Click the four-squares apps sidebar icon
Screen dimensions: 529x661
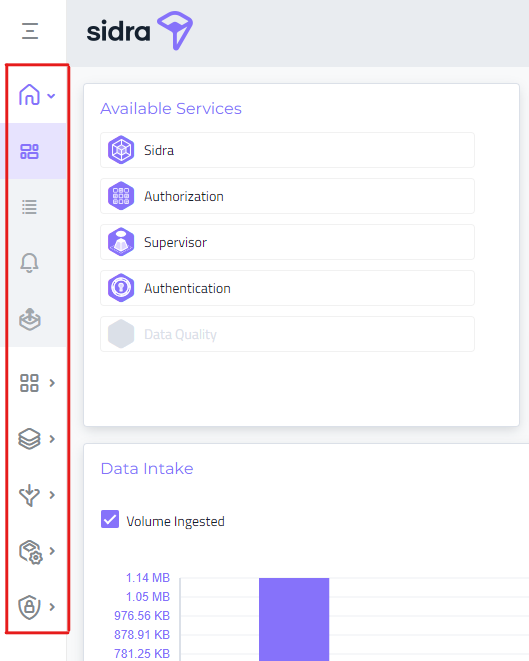[30, 383]
